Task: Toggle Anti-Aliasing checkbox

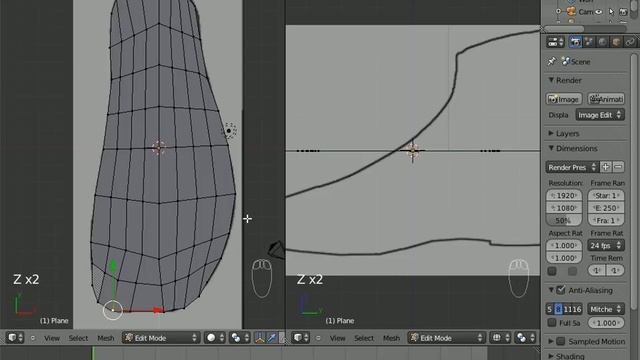Action: point(561,290)
